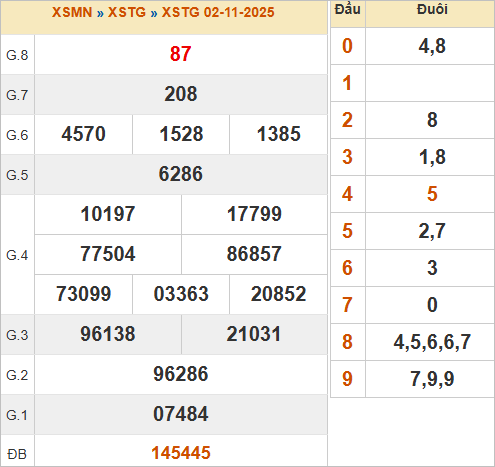Select the special prize number 145445
Image resolution: width=495 pixels, height=467 pixels.
[x=181, y=453]
